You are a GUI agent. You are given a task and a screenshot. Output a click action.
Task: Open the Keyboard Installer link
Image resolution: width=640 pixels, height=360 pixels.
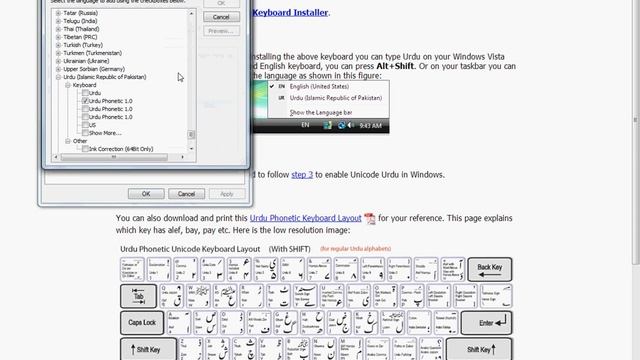(x=290, y=13)
